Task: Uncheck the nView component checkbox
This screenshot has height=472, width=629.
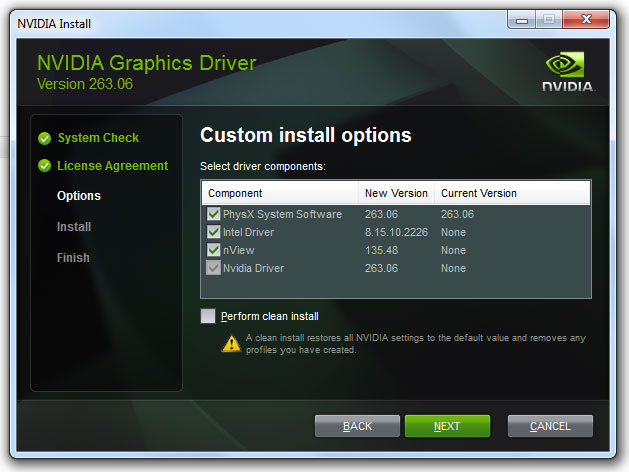Action: pyautogui.click(x=213, y=250)
